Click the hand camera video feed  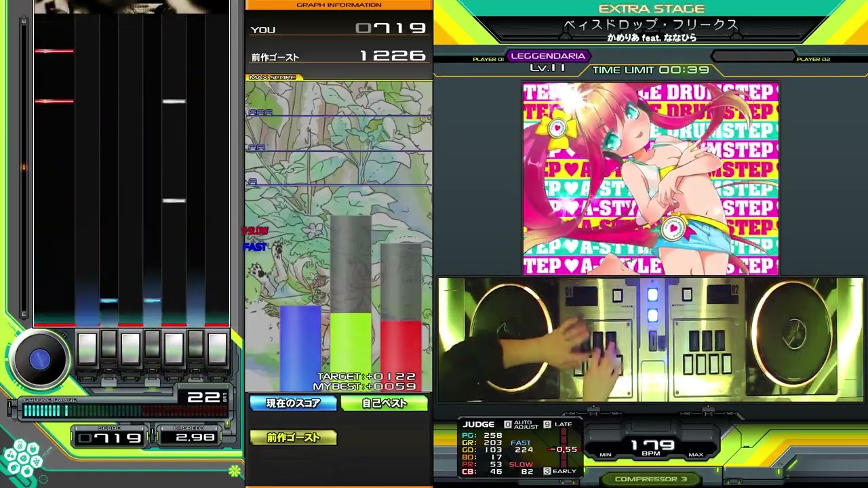pos(650,340)
